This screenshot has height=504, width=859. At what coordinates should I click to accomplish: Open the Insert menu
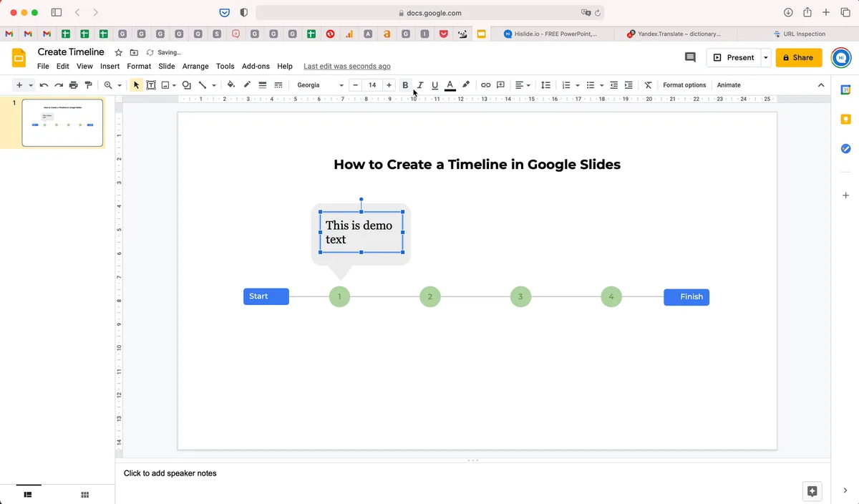click(110, 67)
